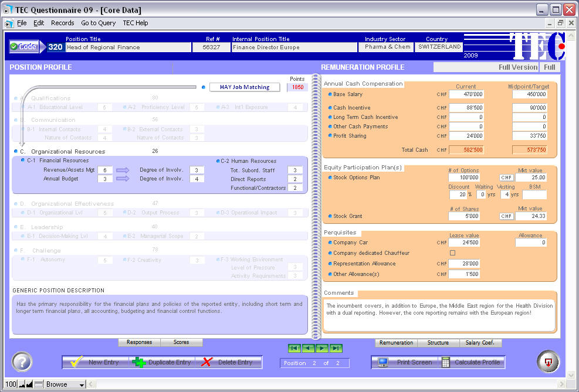The image size is (579, 392).
Task: Click zoom out mountain icon in status bar
Action: (22, 384)
